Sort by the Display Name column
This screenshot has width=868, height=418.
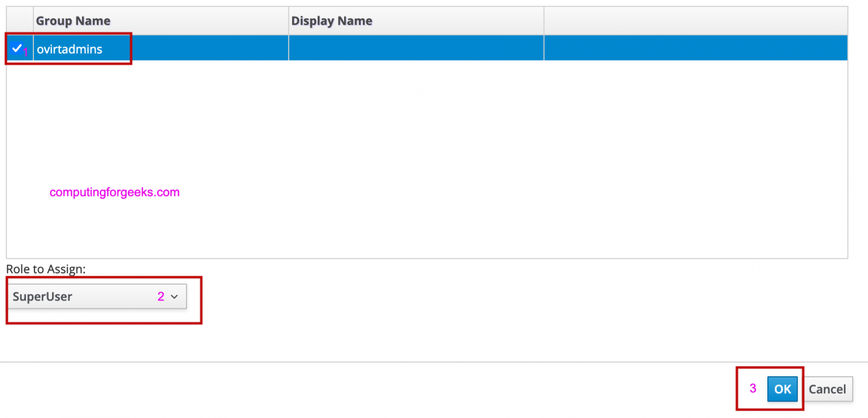(x=332, y=20)
